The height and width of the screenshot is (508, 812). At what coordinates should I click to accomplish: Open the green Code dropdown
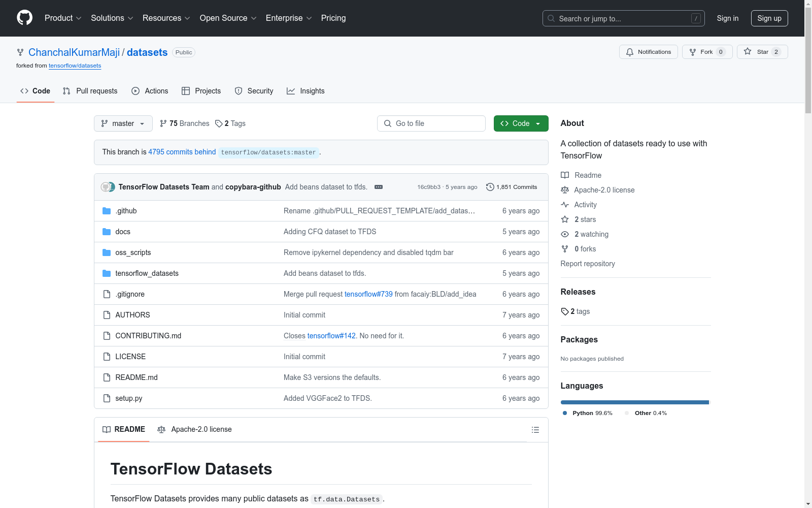[x=521, y=123]
